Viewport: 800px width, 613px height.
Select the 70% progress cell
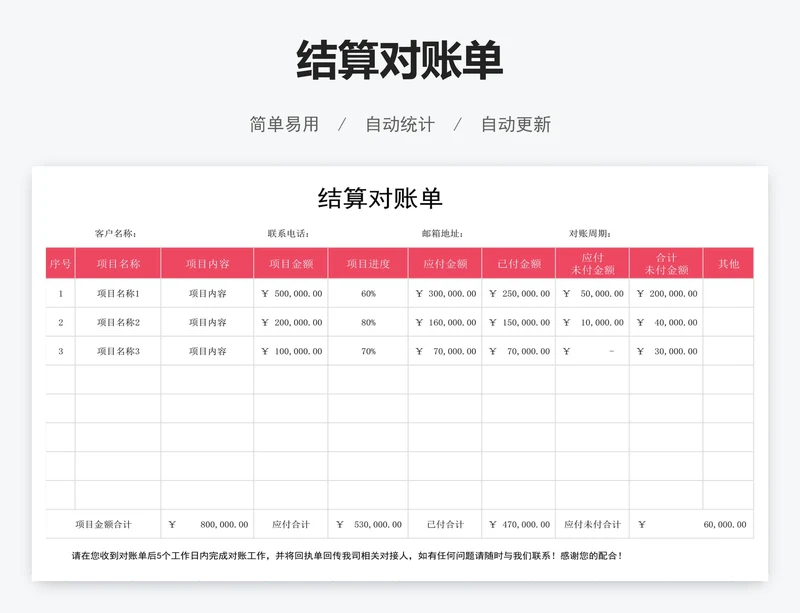coord(368,351)
